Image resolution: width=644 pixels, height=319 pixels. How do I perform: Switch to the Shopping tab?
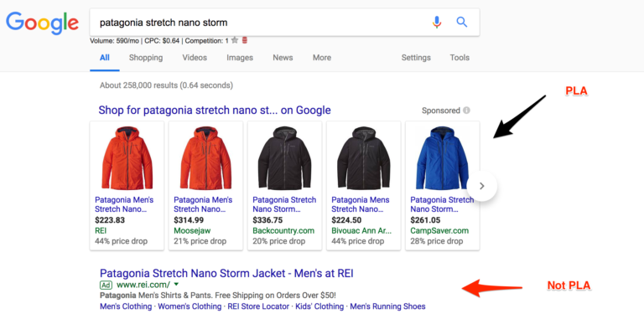click(x=146, y=58)
